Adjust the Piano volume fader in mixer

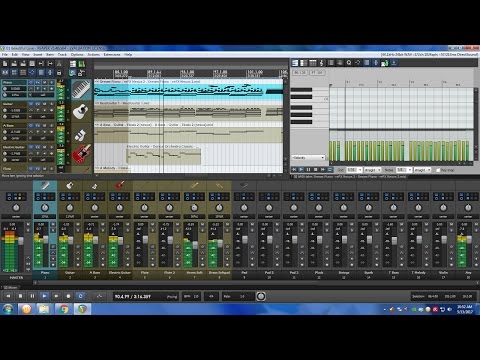(x=46, y=239)
